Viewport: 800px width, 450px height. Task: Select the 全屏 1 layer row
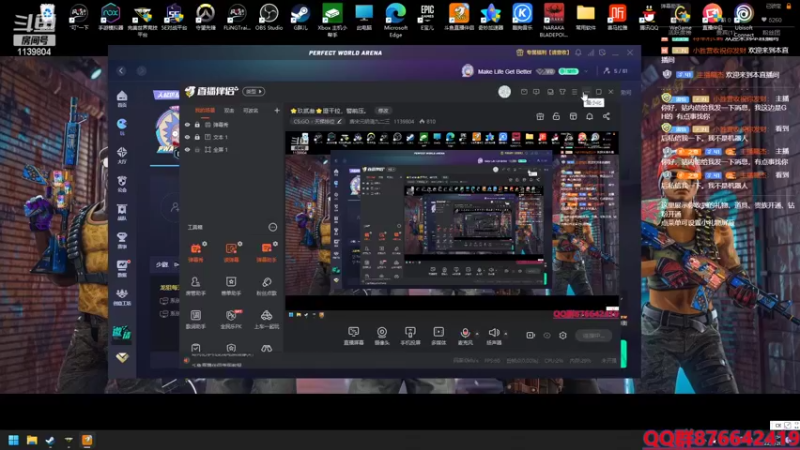(233, 150)
